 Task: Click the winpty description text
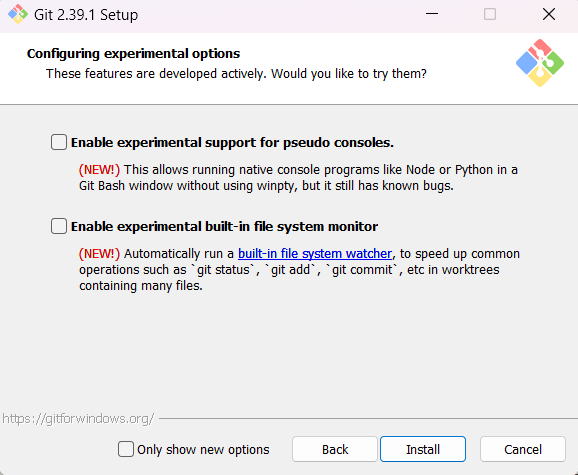(298, 178)
